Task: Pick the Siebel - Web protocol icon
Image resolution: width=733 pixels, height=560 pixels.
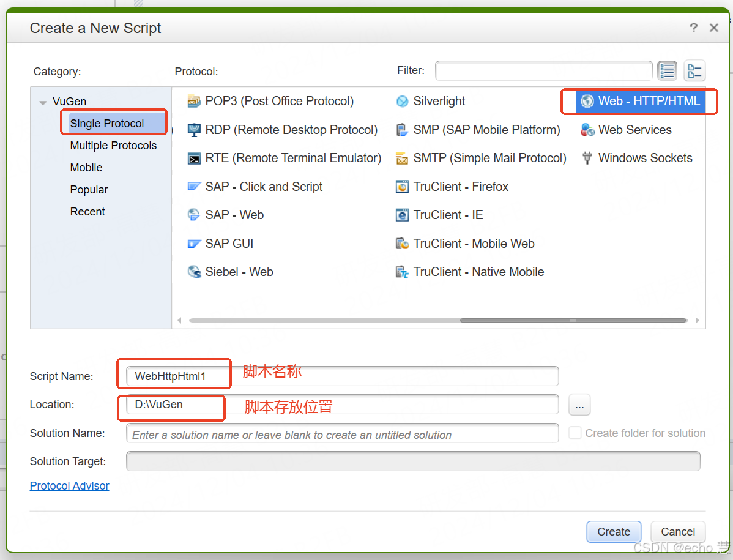Action: pos(193,272)
